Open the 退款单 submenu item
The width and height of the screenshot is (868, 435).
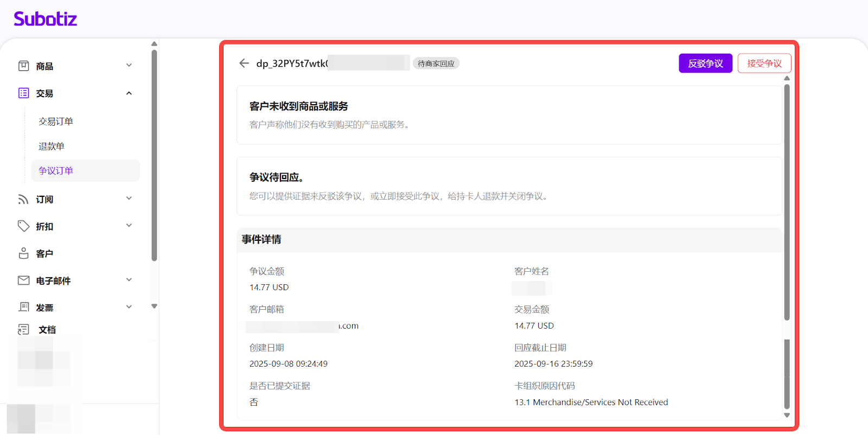[x=52, y=146]
